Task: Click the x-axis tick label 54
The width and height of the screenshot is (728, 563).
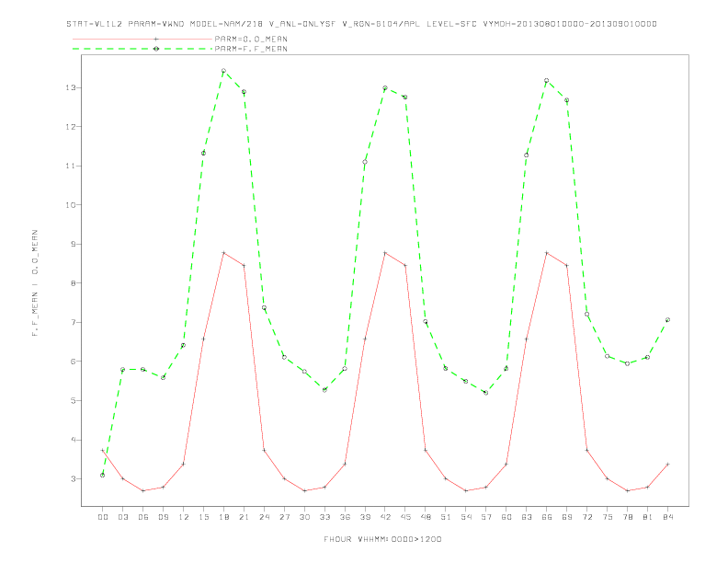Action: pos(466,517)
